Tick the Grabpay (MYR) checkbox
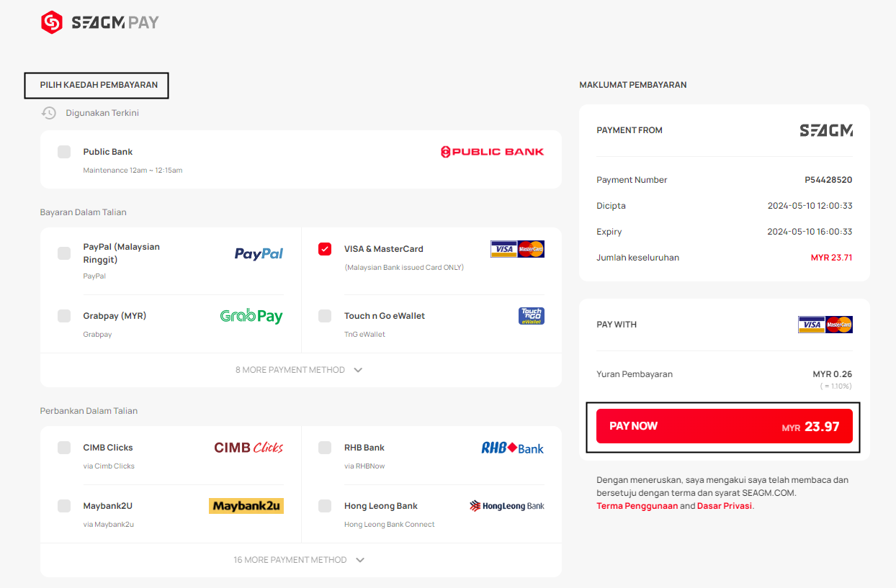This screenshot has height=588, width=896. [64, 316]
